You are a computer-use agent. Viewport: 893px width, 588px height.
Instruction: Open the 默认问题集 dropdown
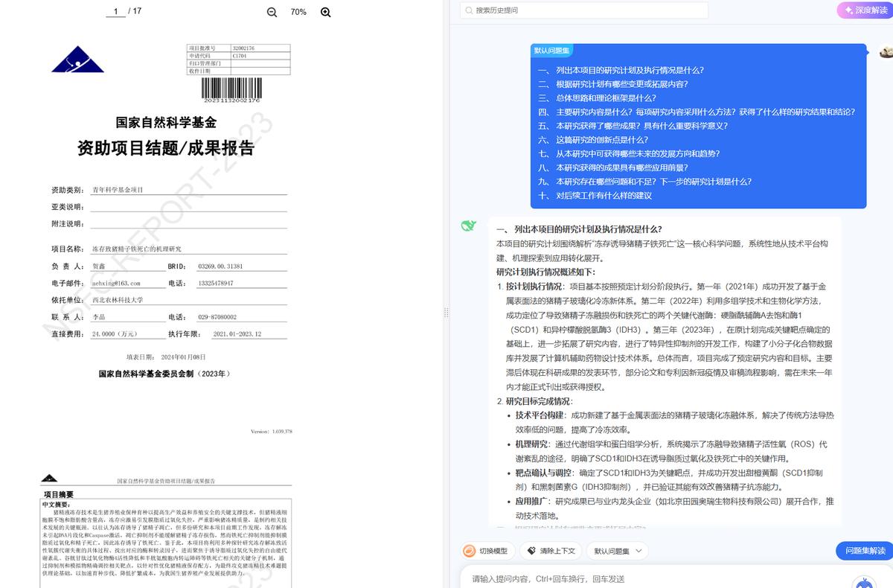point(616,551)
